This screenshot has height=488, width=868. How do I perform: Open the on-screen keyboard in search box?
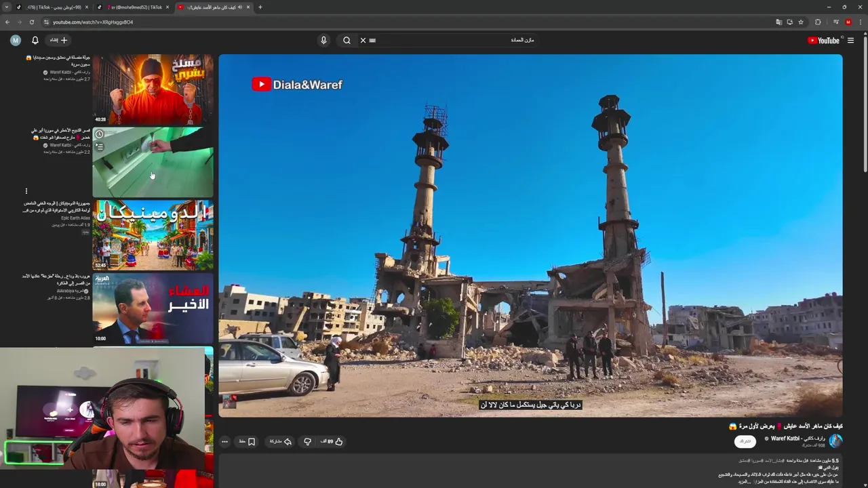[372, 40]
